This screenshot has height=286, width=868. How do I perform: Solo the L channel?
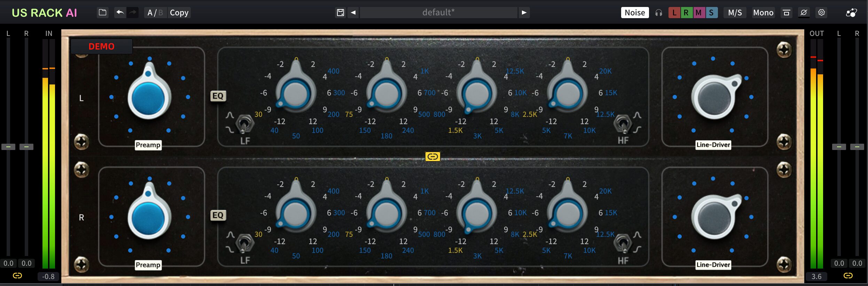point(674,13)
